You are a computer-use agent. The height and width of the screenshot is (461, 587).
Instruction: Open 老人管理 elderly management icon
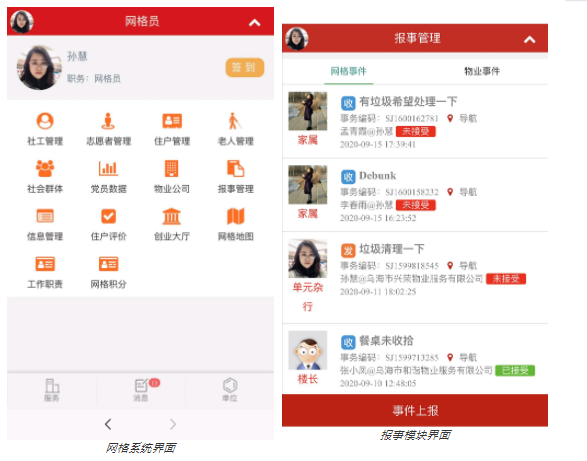point(235,121)
